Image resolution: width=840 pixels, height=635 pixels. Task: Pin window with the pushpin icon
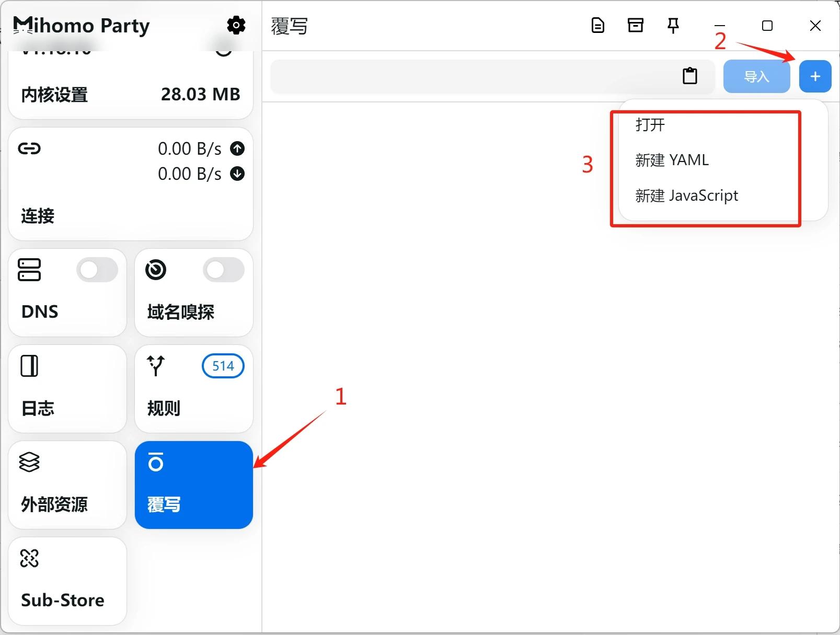pyautogui.click(x=673, y=26)
